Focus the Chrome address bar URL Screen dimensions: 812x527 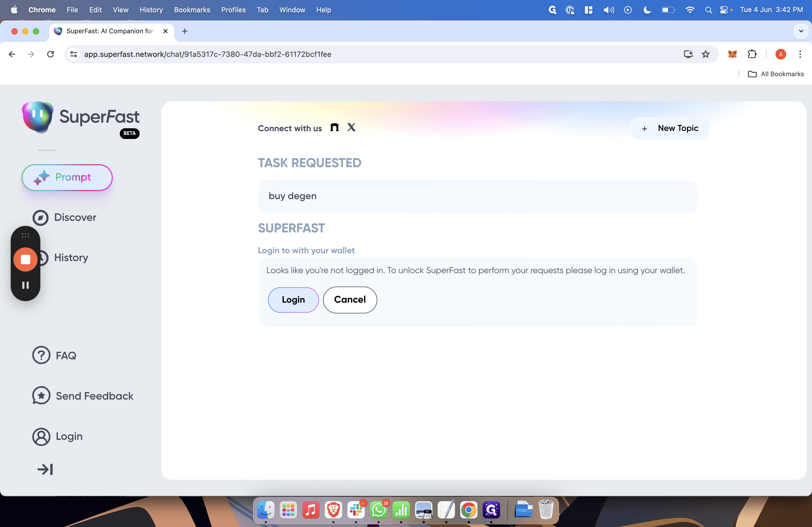click(208, 54)
